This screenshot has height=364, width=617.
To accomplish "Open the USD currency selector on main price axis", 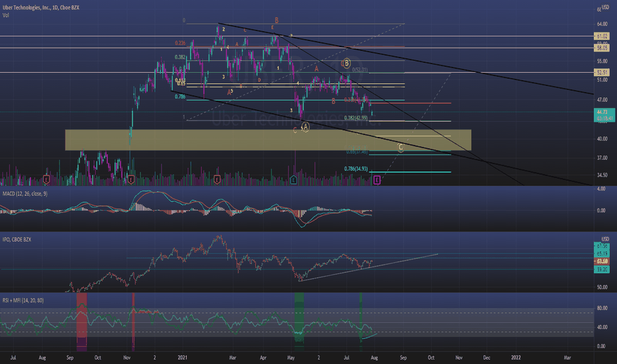I will (x=605, y=7).
